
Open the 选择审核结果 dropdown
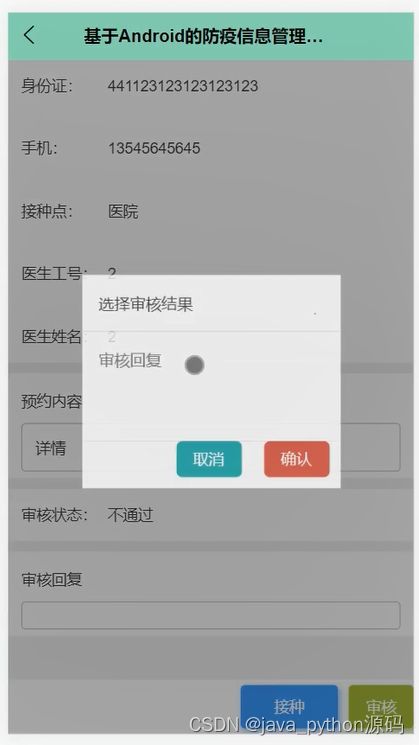click(211, 304)
